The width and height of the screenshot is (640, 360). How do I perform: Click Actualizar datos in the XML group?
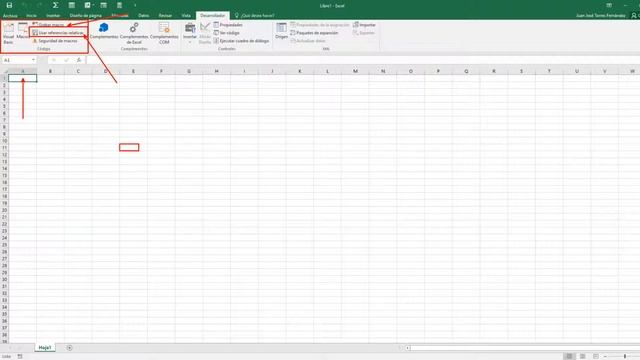308,41
